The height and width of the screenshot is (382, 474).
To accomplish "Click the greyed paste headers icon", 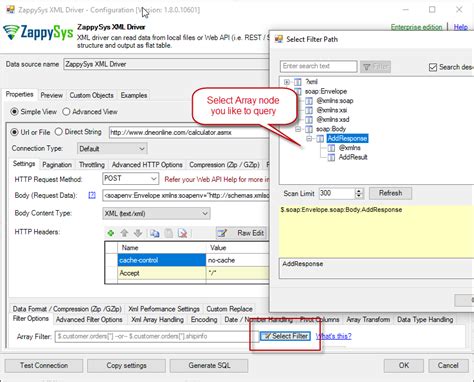I will [x=169, y=233].
